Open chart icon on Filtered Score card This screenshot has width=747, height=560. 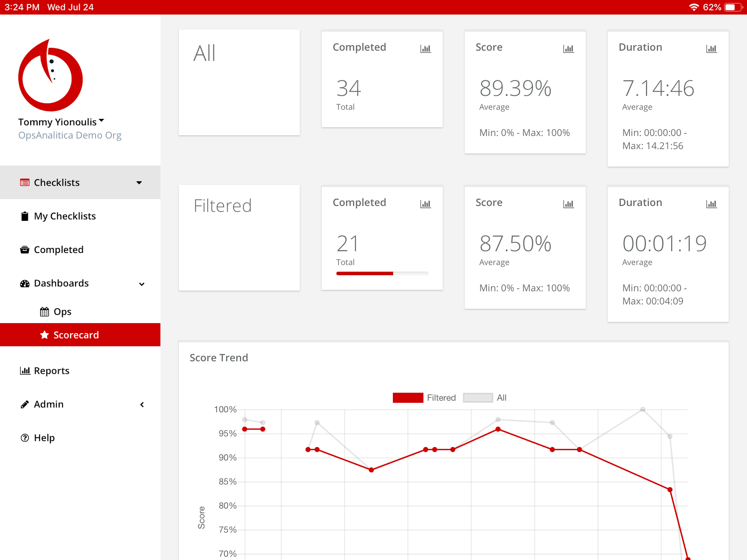pyautogui.click(x=568, y=204)
